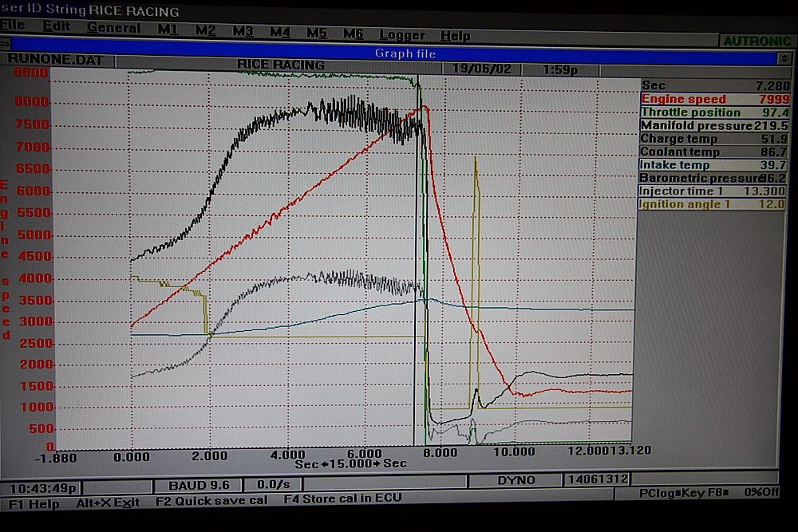This screenshot has width=798, height=532.
Task: Click F2 Quick save cal shortcut
Action: coord(211,499)
